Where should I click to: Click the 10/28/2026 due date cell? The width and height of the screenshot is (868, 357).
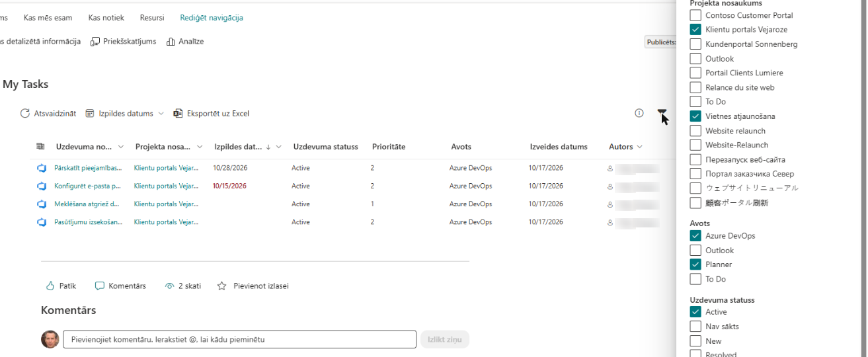229,168
